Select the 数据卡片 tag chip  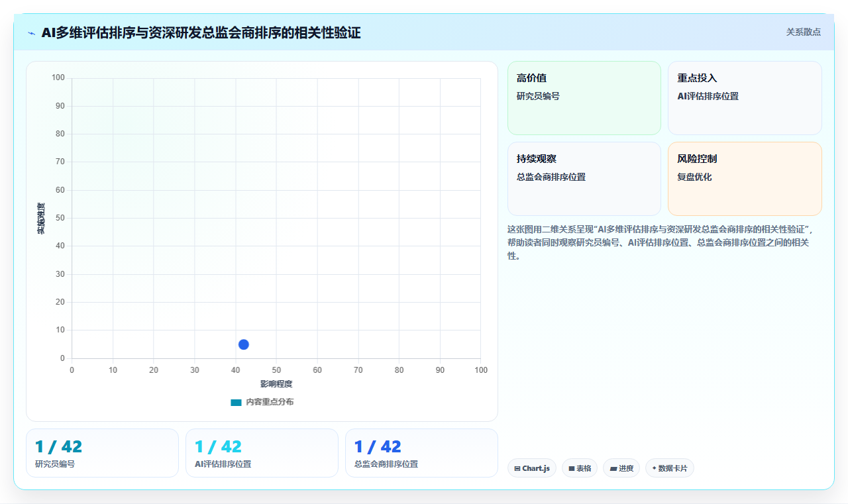670,468
